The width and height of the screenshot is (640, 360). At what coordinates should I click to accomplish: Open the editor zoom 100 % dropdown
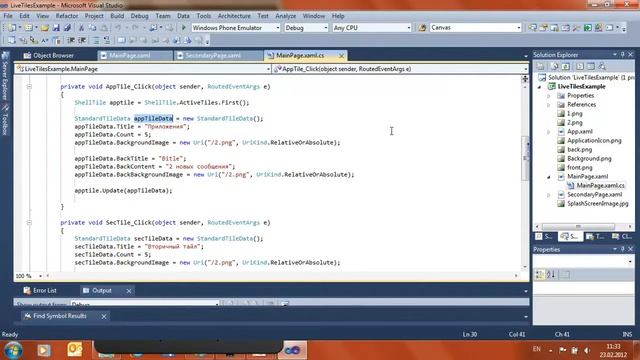coord(40,276)
